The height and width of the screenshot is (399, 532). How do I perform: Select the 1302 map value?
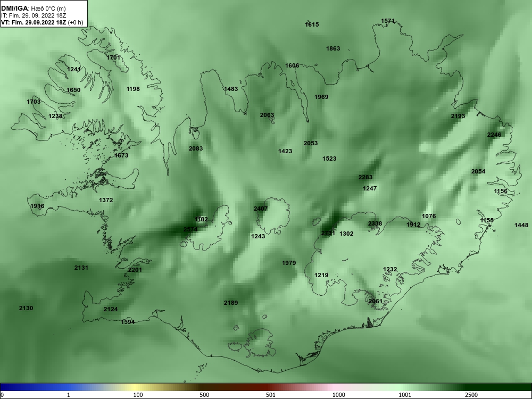coord(346,234)
